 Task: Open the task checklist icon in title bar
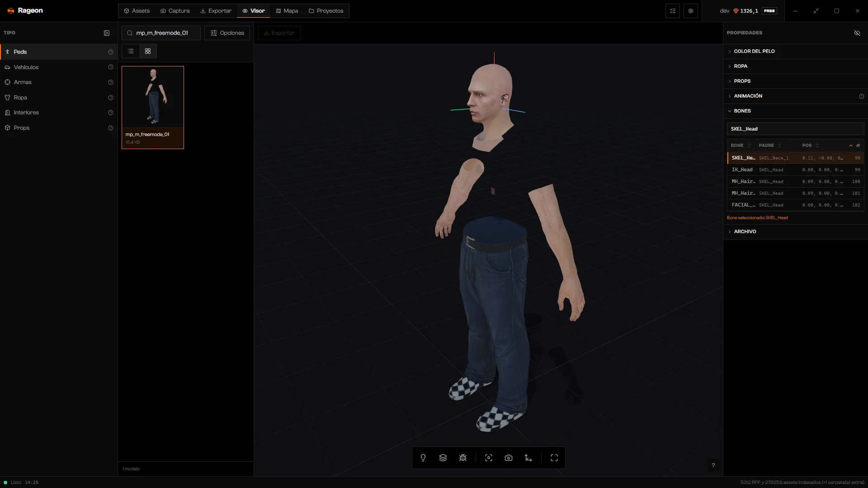pyautogui.click(x=673, y=11)
